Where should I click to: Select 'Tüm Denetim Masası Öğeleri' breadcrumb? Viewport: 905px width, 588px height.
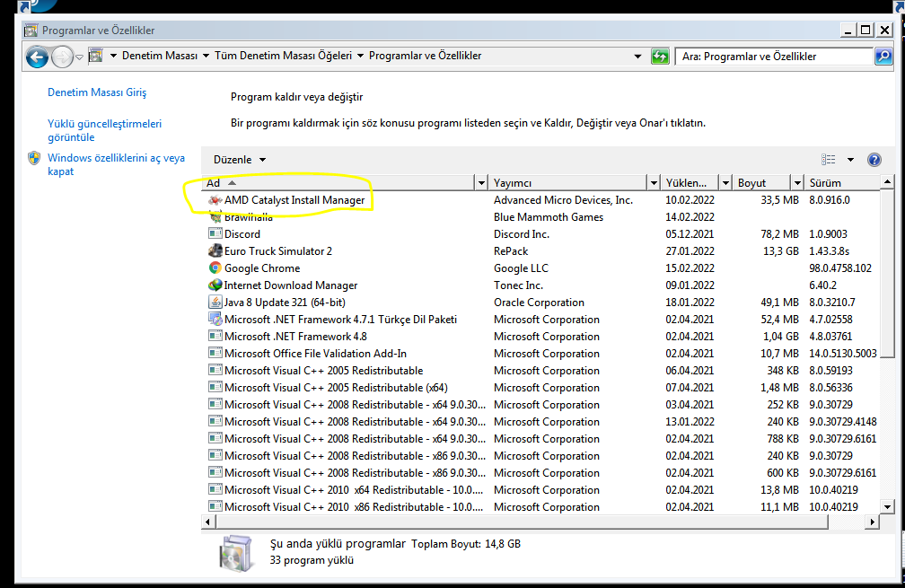tap(283, 56)
